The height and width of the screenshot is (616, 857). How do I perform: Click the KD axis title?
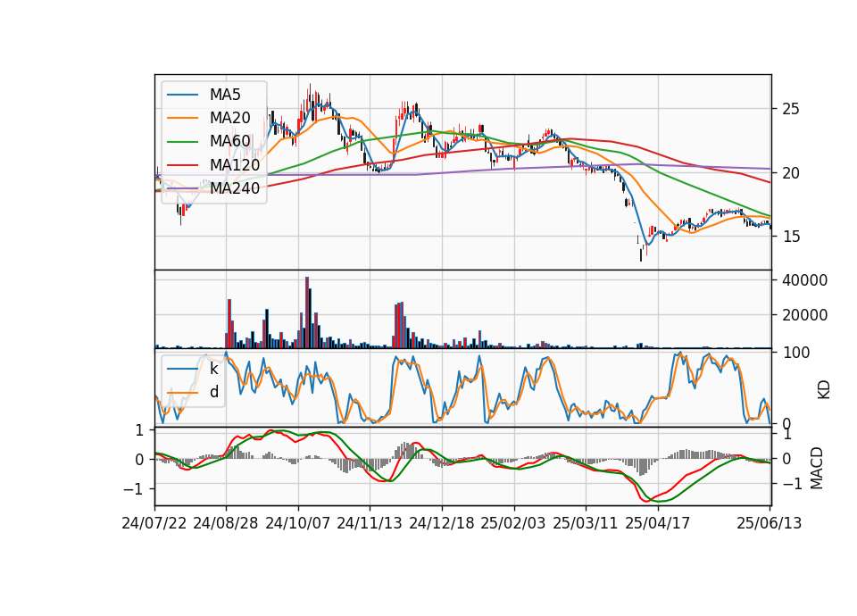pyautogui.click(x=824, y=390)
